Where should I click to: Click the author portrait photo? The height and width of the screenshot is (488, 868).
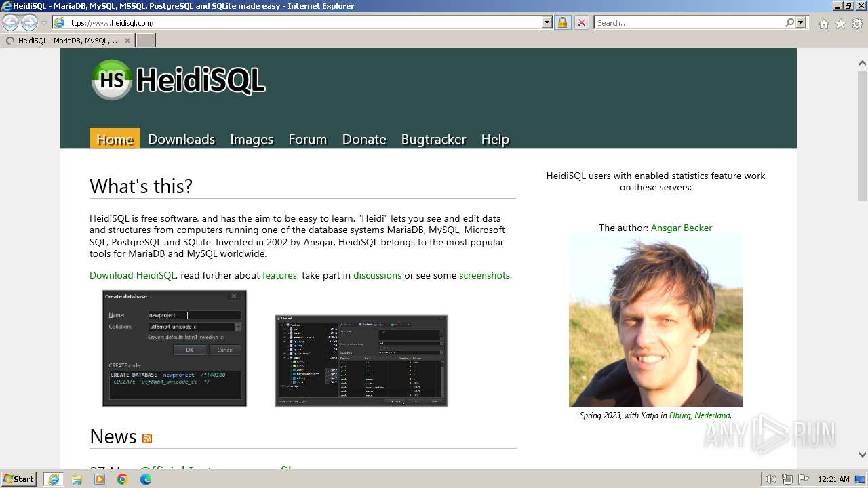click(x=656, y=320)
